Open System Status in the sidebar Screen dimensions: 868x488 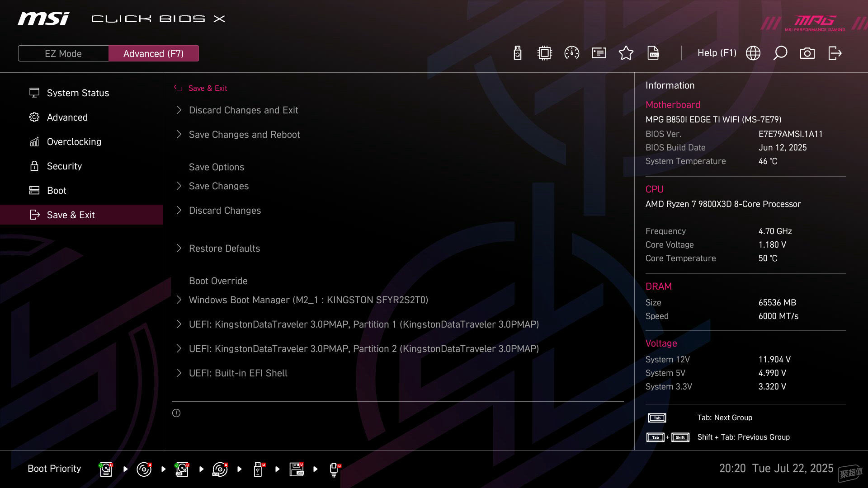(x=81, y=93)
